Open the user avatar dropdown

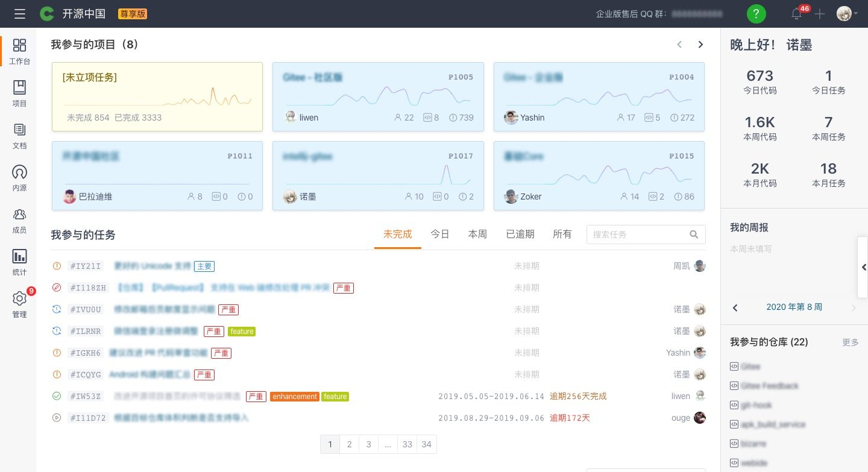(845, 14)
